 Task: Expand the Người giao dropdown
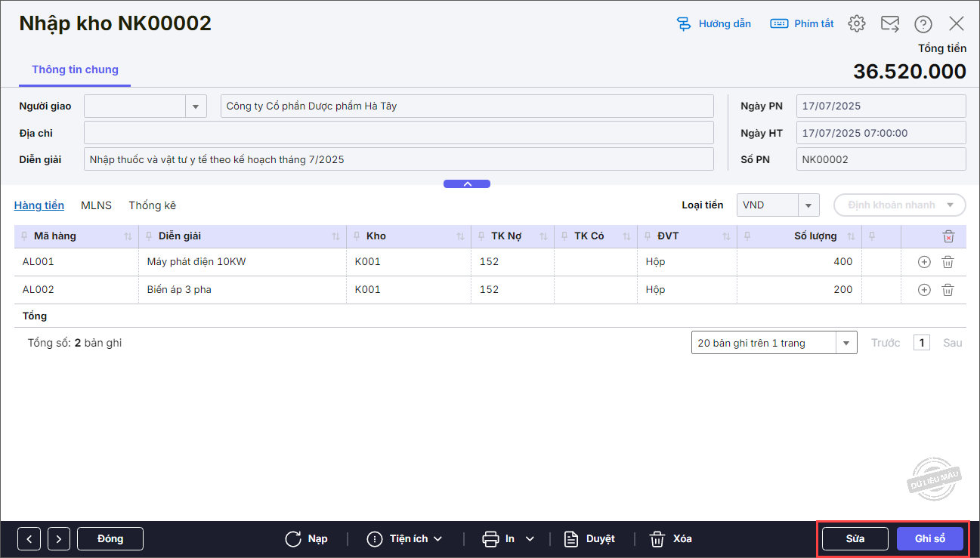pos(196,106)
